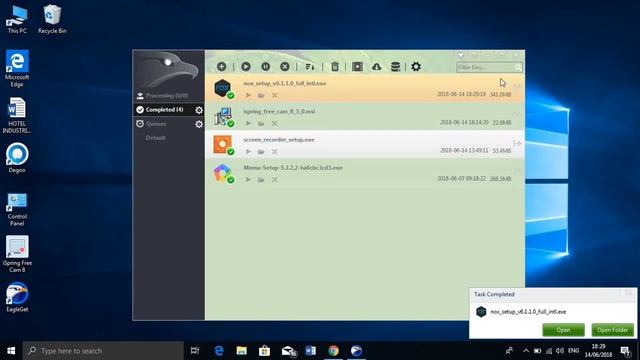Run nox_setup file using its play icon
The height and width of the screenshot is (360, 640).
click(x=248, y=96)
